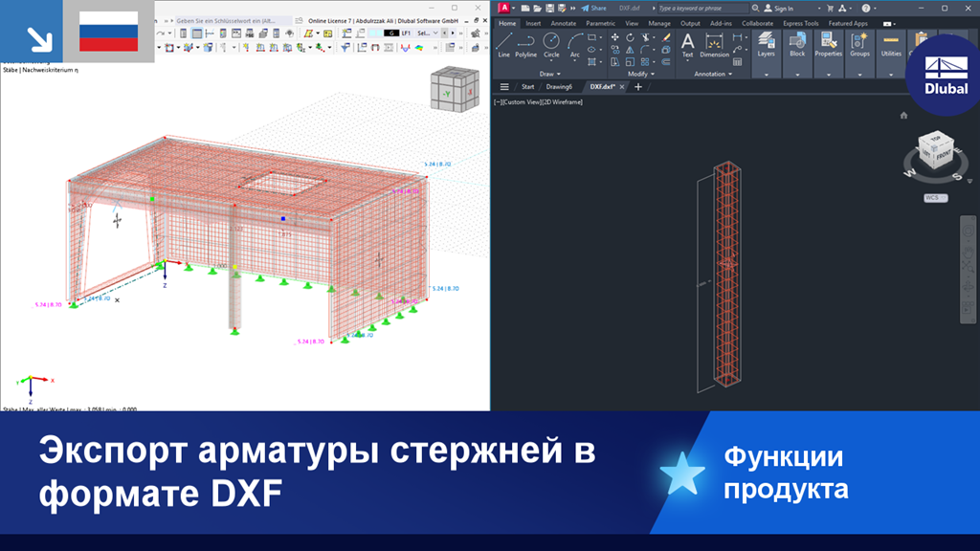Click FRONT face of AutoCAD ViewCube
Screen dimensions: 980x551
pos(943,154)
